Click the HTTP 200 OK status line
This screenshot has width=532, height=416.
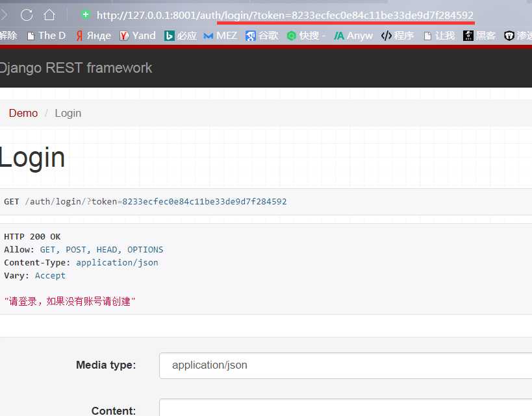tap(32, 236)
